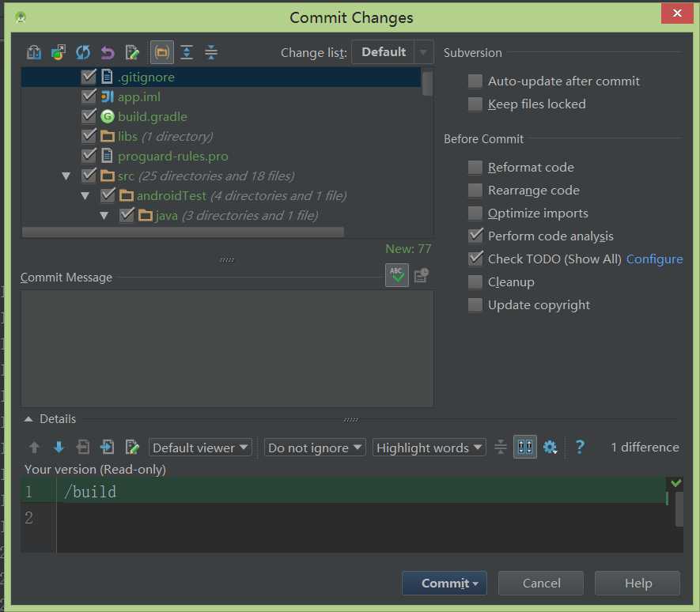
Task: Open the Change list Default dropdown
Action: 392,52
